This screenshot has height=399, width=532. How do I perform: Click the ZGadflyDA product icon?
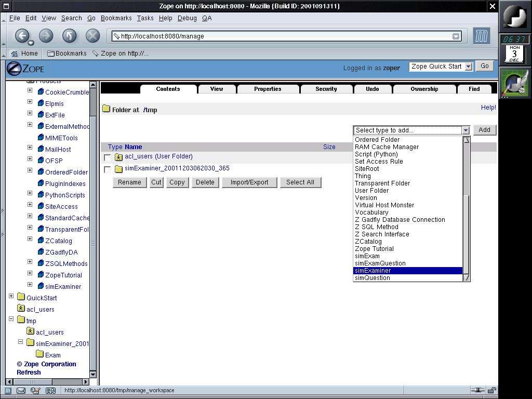point(41,252)
